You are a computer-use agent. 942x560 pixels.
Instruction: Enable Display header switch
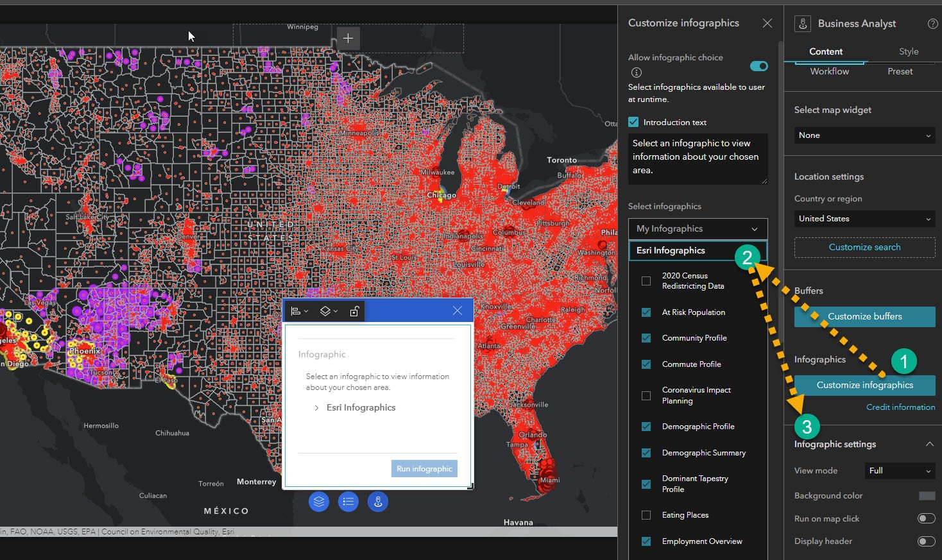[x=927, y=541]
